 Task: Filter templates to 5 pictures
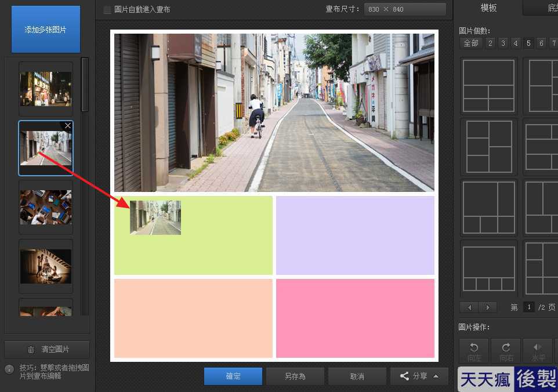tap(528, 43)
